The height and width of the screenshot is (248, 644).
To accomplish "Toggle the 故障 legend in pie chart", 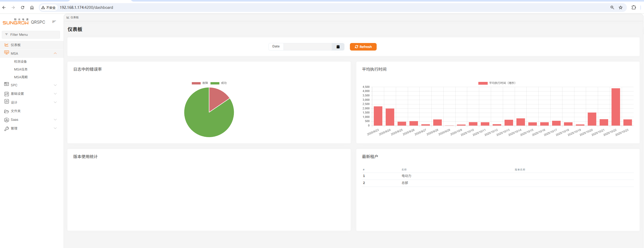I will [200, 83].
